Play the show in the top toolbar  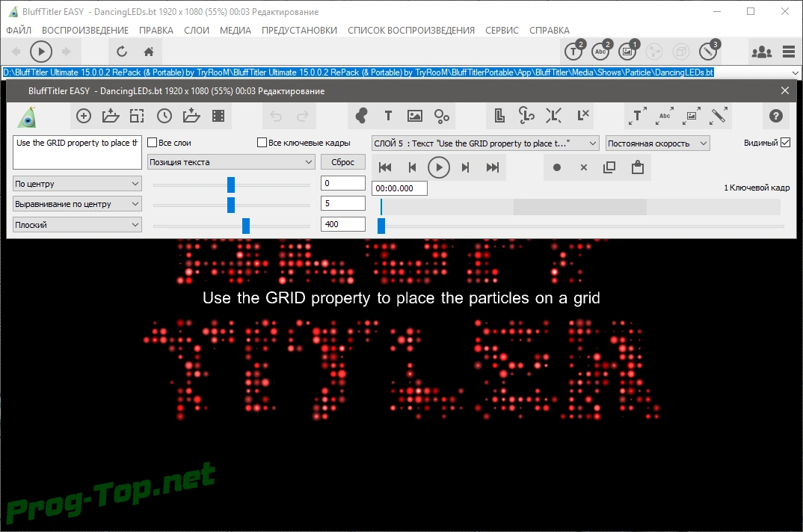tap(41, 52)
